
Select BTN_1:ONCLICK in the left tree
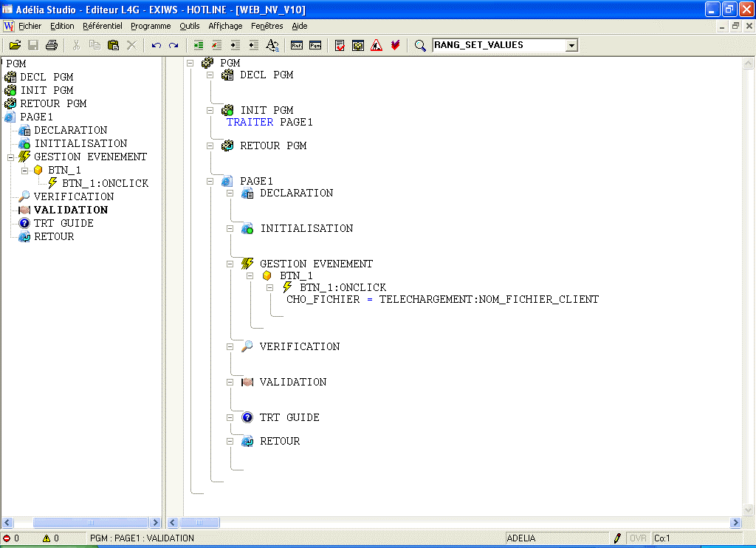point(105,183)
